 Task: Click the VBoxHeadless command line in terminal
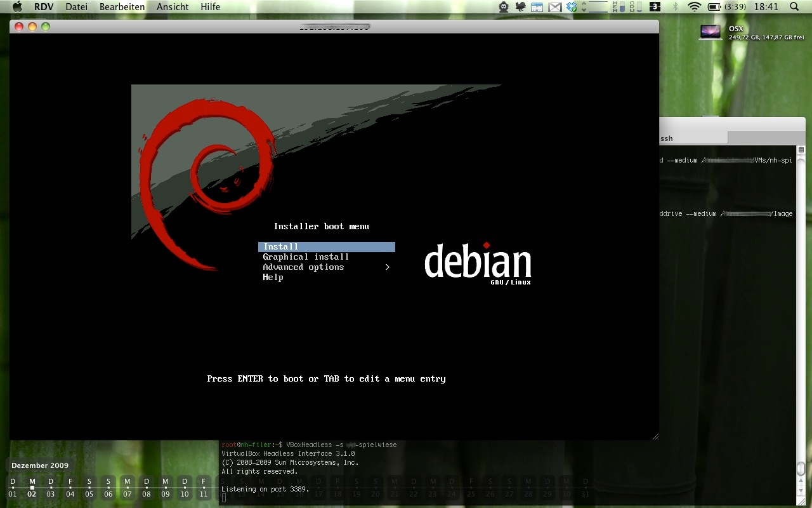[x=309, y=444]
